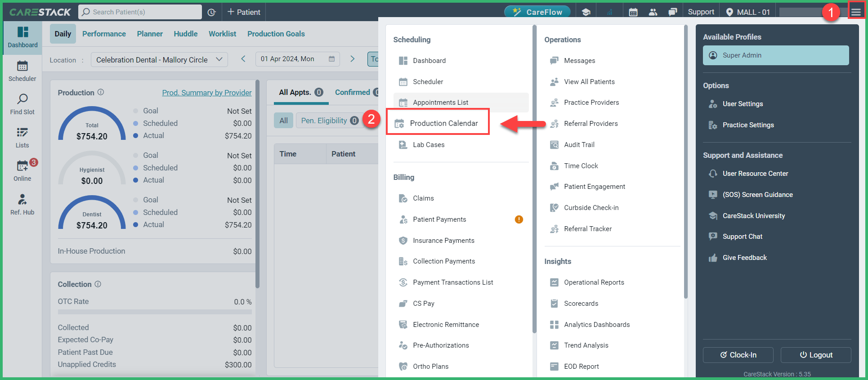Click the Analytics Dashboards icon
868x380 pixels.
coord(554,325)
